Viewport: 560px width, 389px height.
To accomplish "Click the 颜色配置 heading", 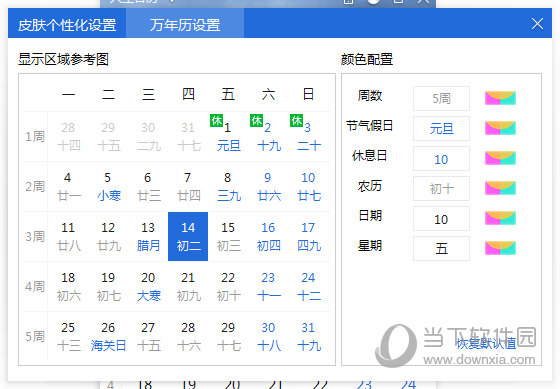I will [367, 59].
